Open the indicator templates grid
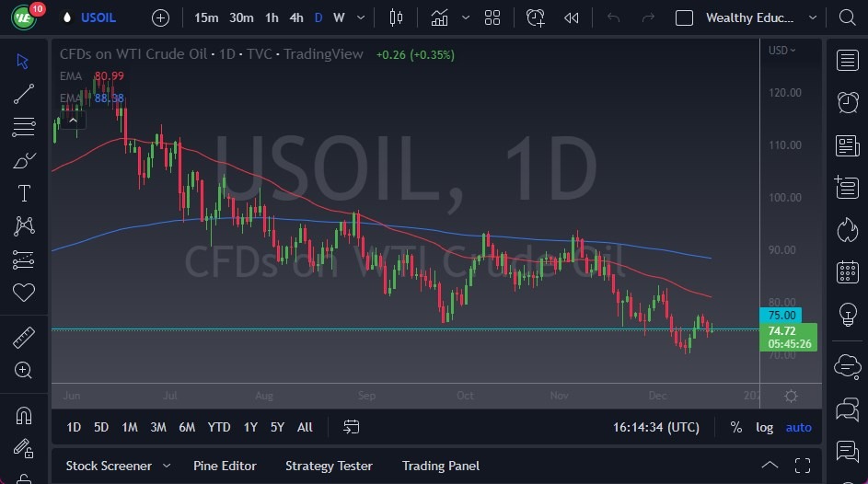 [x=492, y=18]
